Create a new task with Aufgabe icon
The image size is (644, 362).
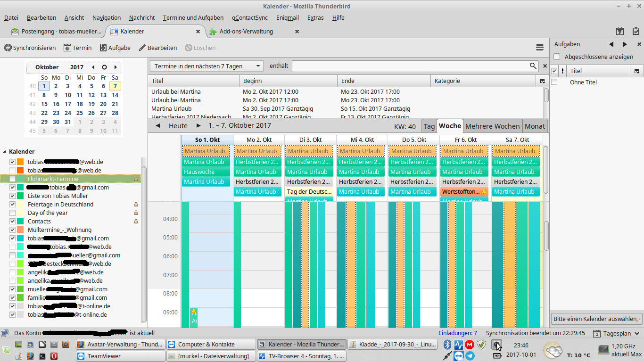pos(103,48)
